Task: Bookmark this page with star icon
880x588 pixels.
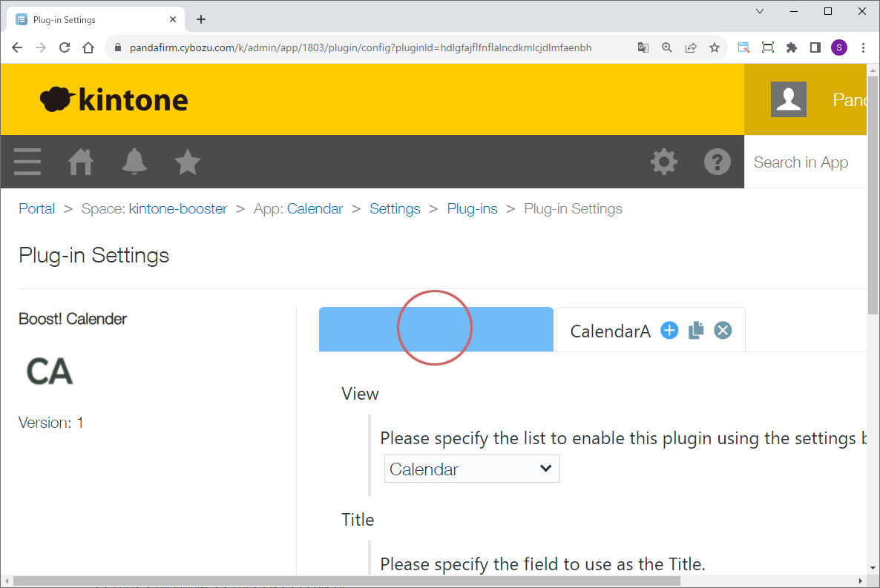Action: 715,47
